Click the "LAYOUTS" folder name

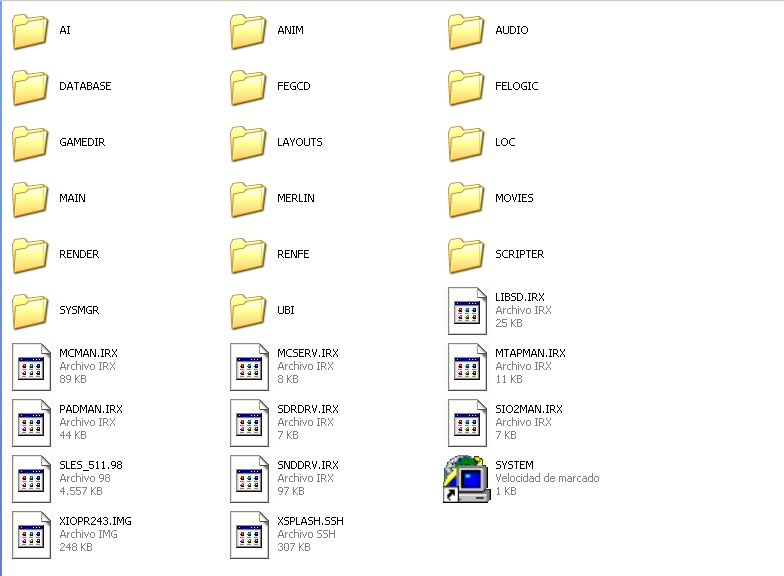pos(300,142)
